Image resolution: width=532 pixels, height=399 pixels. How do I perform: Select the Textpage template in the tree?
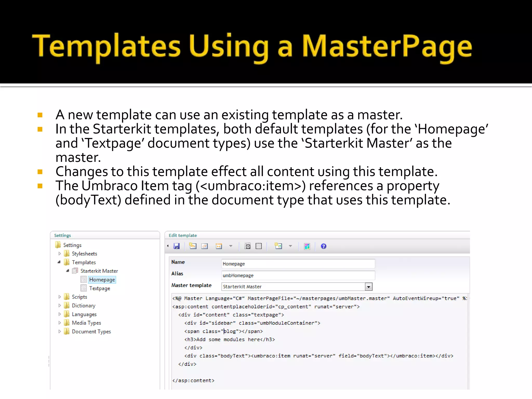99,288
